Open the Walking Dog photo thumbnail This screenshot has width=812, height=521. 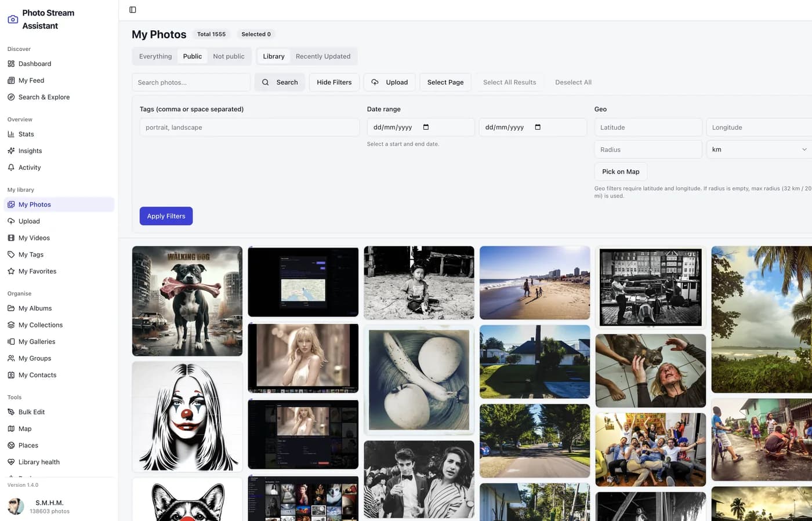(x=187, y=301)
